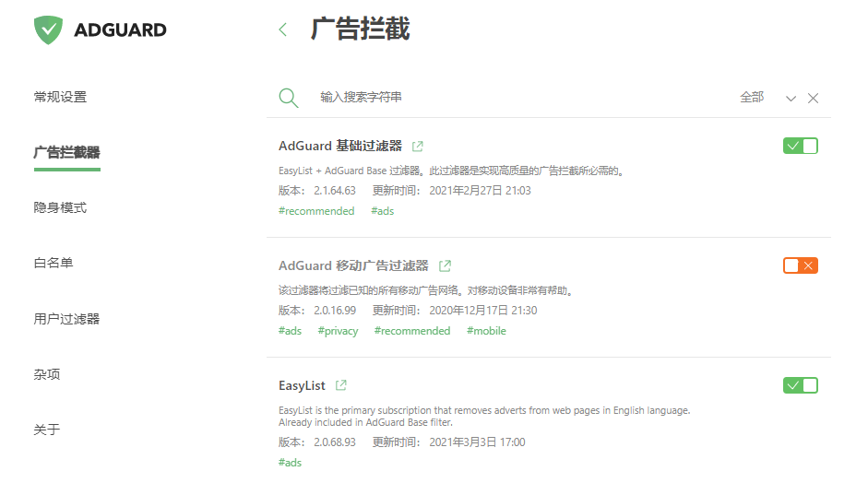Disable the AdGuard 基础过滤器 toggle
This screenshot has width=868, height=483.
[x=800, y=146]
